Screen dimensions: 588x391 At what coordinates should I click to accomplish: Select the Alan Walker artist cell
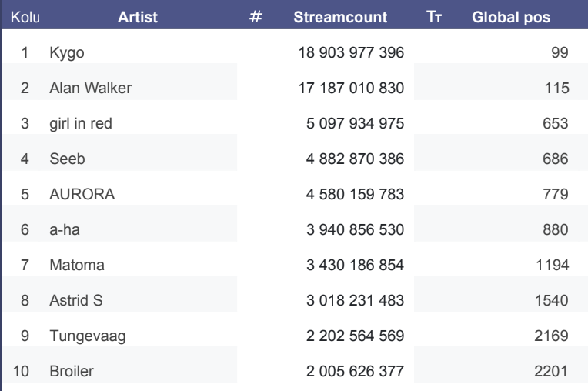(x=90, y=89)
